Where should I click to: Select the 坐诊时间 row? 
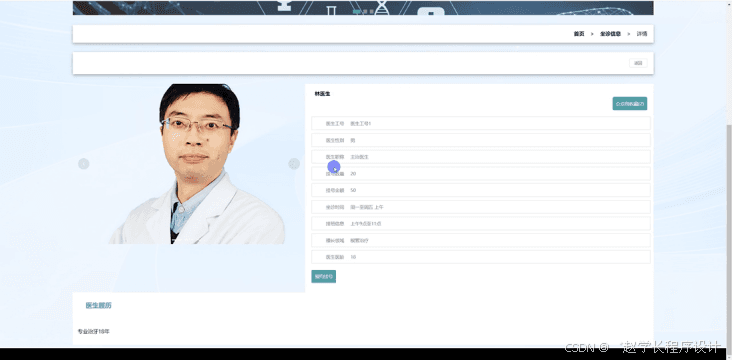coord(481,207)
